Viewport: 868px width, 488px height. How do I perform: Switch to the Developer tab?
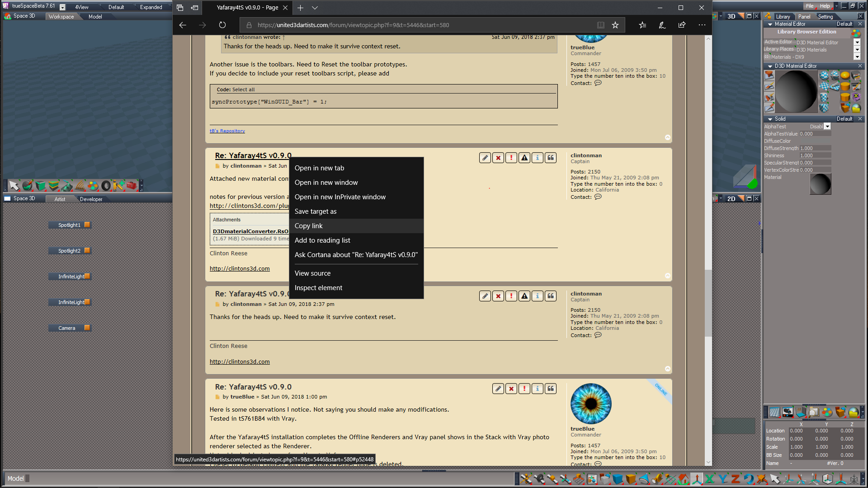click(x=91, y=199)
